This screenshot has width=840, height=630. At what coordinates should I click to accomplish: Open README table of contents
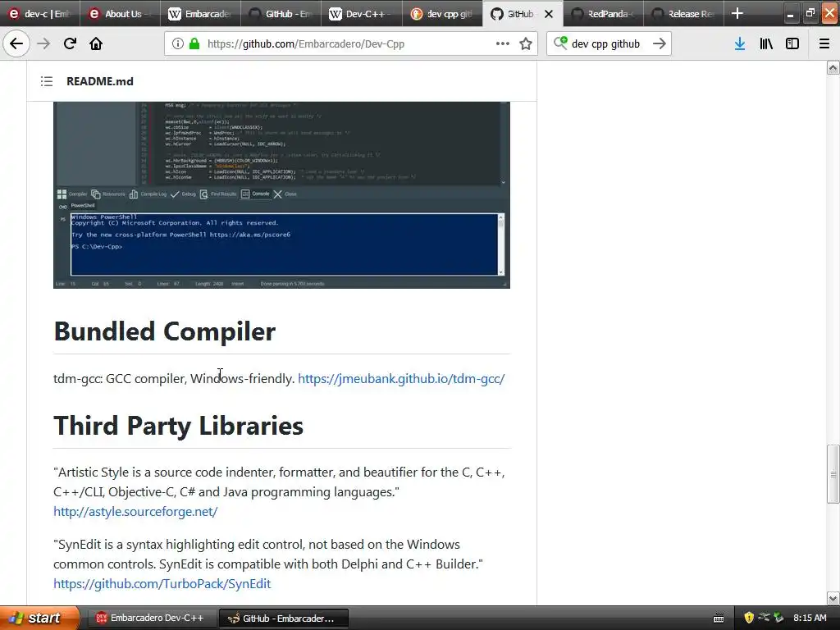pyautogui.click(x=47, y=81)
